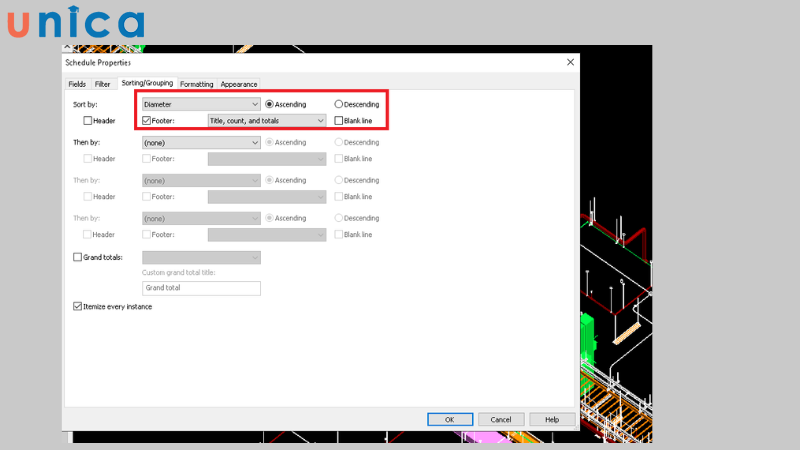The image size is (800, 450).
Task: Open the Appearance tab
Action: [x=239, y=84]
